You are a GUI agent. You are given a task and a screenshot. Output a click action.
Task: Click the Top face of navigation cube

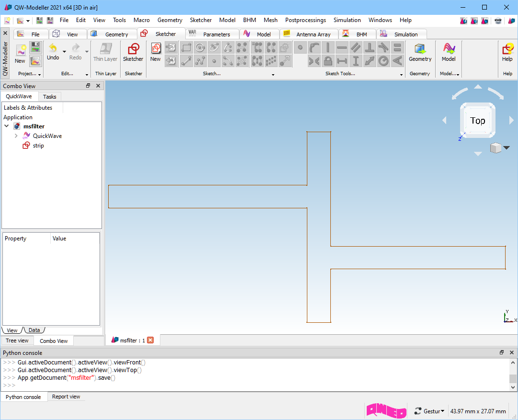tap(478, 121)
